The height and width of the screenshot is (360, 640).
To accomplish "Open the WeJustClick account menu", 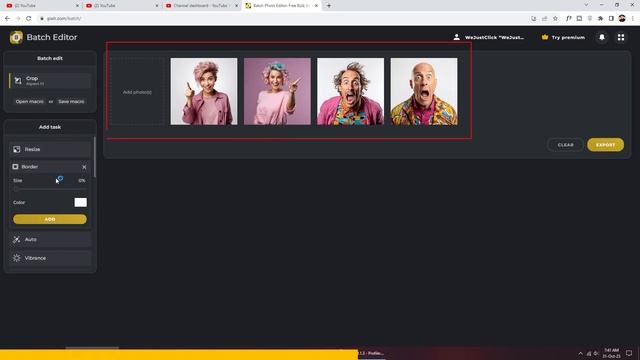I will pos(489,37).
